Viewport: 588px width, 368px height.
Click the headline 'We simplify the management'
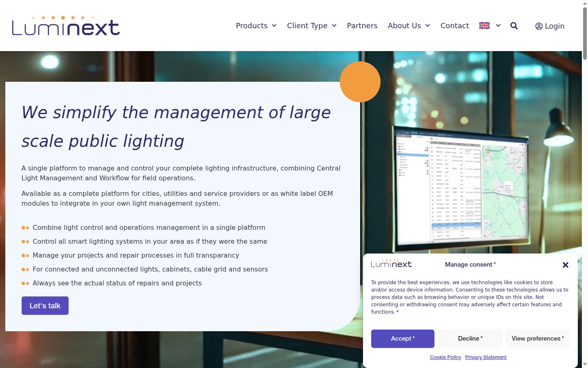click(176, 127)
